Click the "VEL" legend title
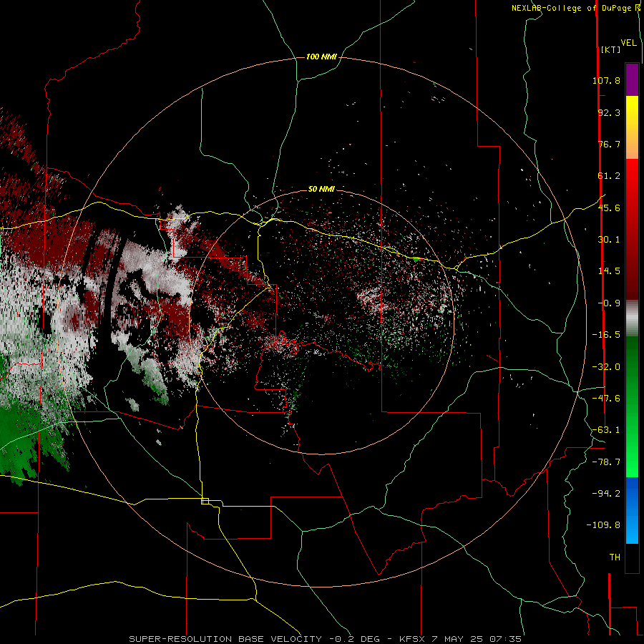This screenshot has height=644, width=644. tap(629, 43)
